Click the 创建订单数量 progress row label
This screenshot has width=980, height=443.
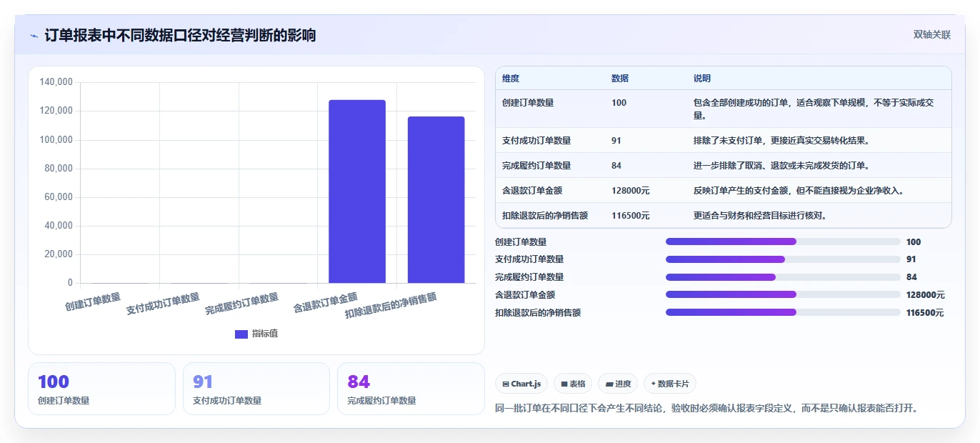(521, 242)
